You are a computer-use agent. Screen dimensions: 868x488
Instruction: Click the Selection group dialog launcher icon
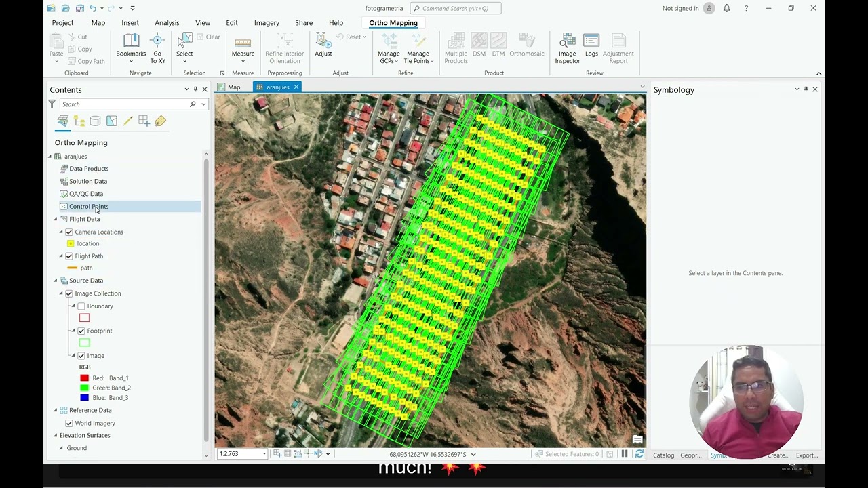[222, 73]
